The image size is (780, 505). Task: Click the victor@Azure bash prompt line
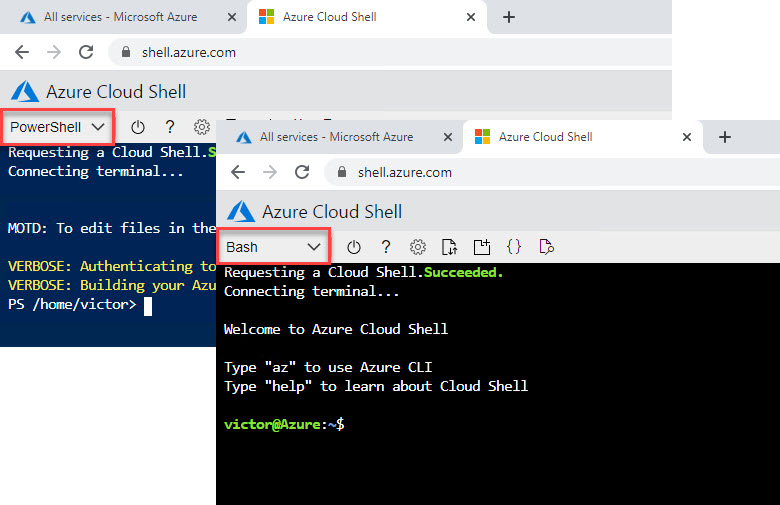pos(284,424)
